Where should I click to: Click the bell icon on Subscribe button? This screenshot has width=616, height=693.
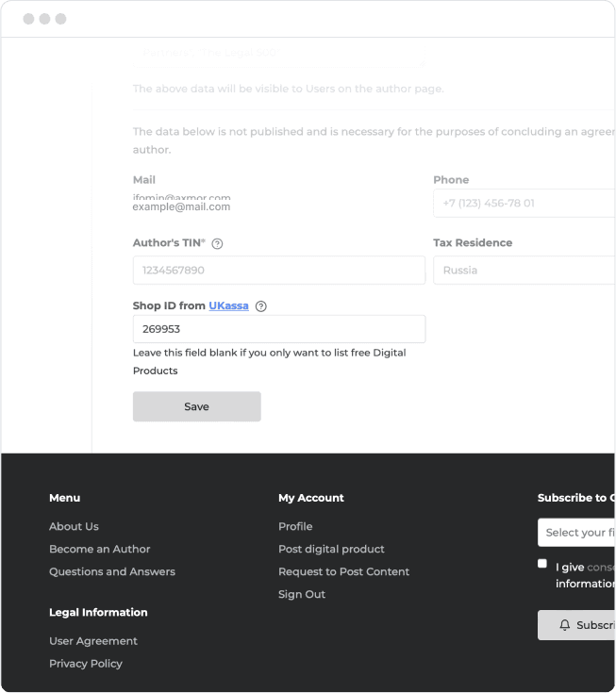[x=565, y=625]
